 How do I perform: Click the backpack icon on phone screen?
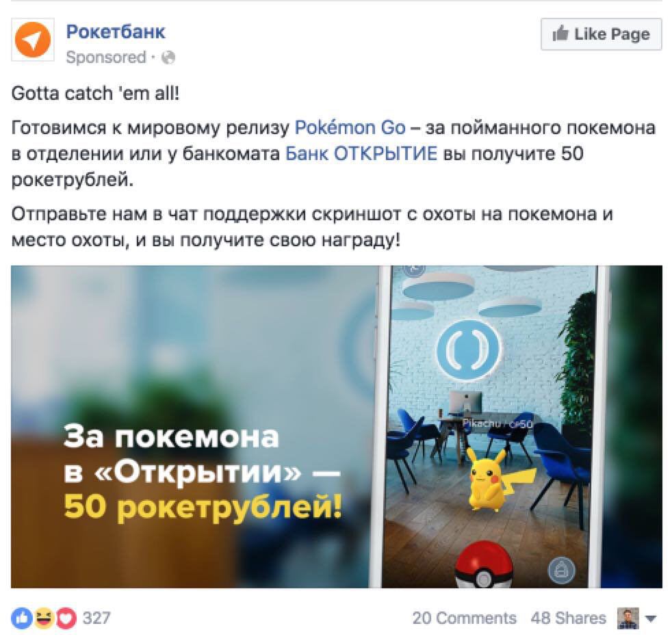[561, 570]
